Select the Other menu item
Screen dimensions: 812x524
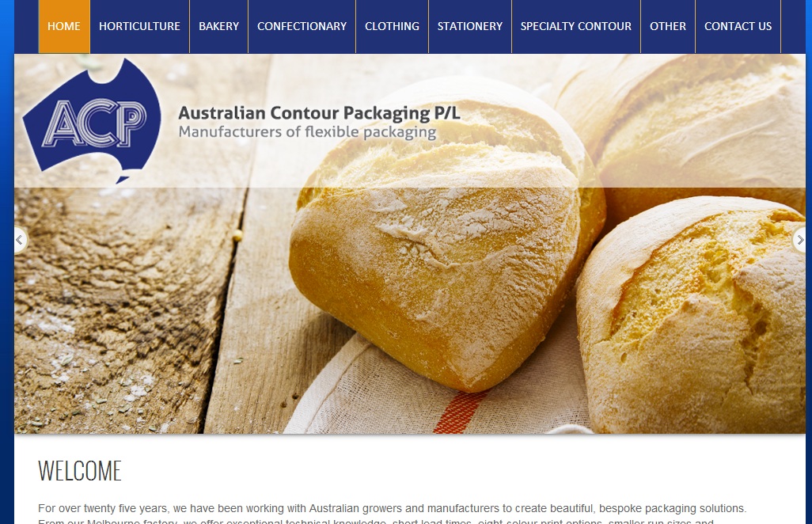668,26
